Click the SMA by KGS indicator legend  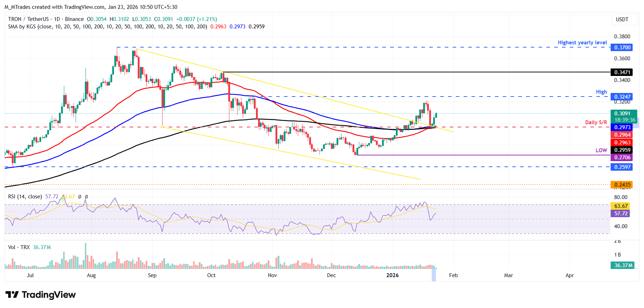coord(108,27)
